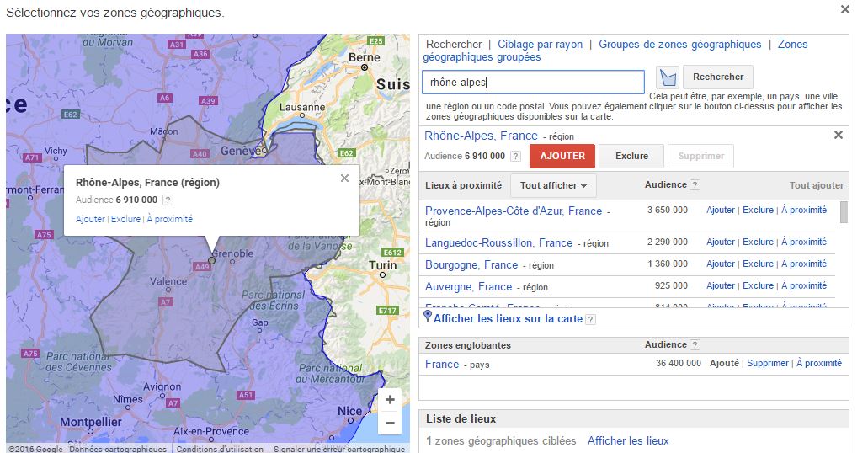Focus the location search field containing rhône-alpes
Screen dimensions: 868x453
[x=533, y=83]
